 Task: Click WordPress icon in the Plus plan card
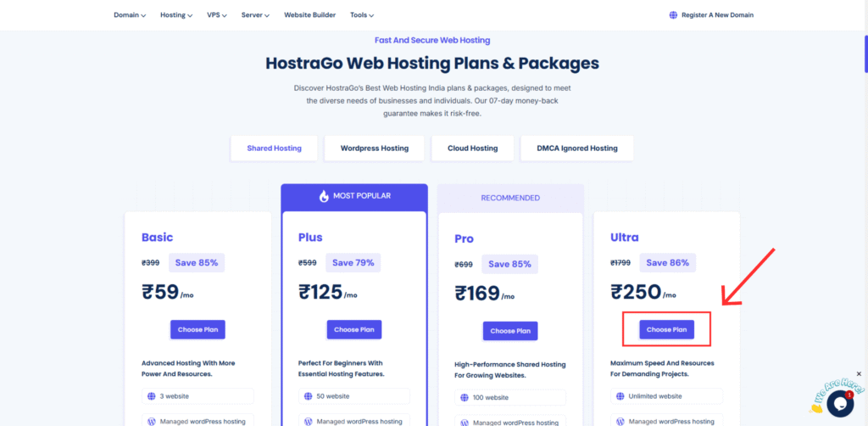[309, 422]
